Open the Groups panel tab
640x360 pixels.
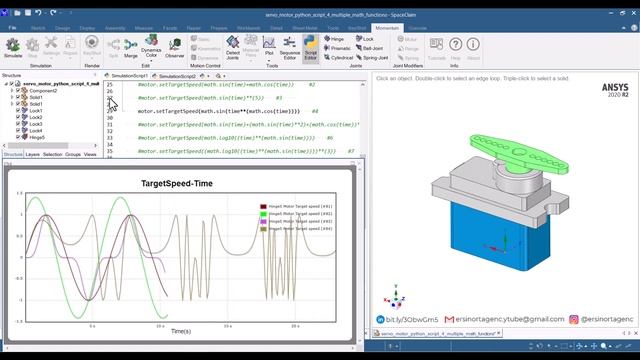pyautogui.click(x=73, y=154)
